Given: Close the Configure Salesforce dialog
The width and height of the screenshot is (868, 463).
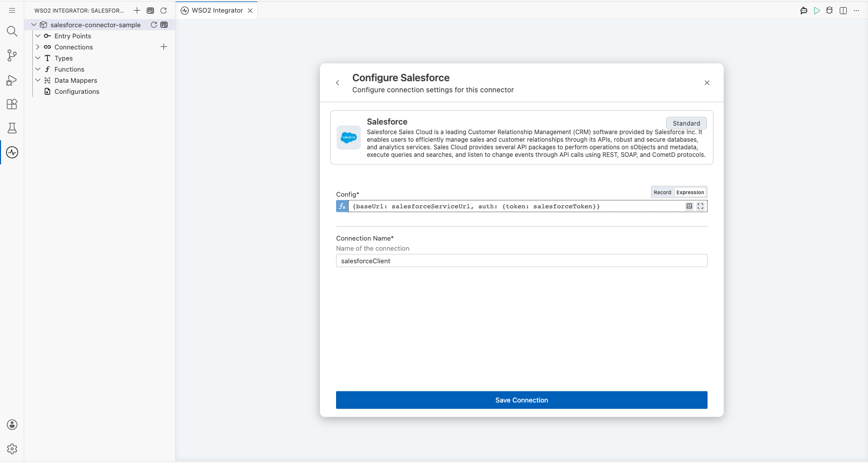Looking at the screenshot, I should [707, 83].
